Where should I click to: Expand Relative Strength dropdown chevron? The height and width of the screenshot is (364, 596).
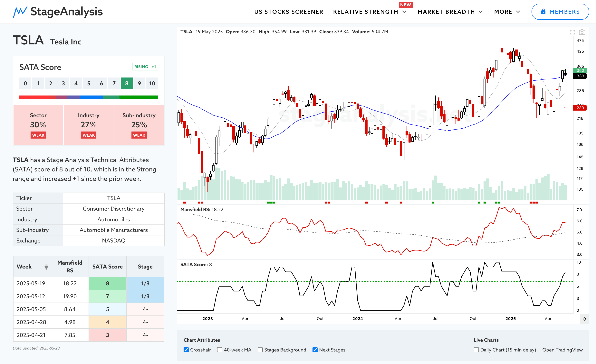coord(404,12)
